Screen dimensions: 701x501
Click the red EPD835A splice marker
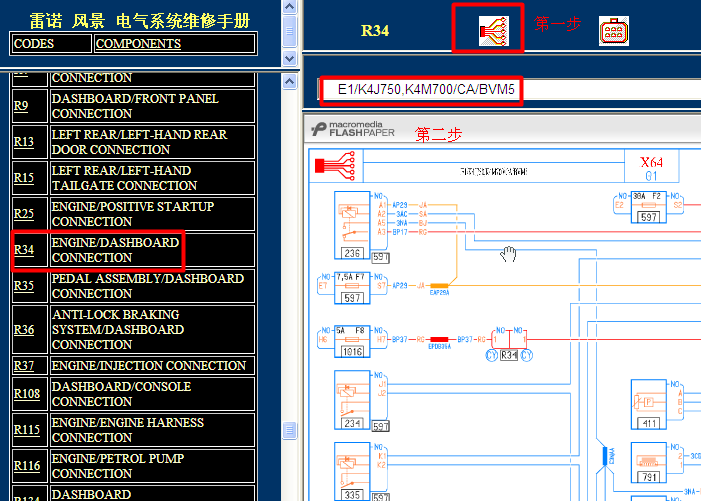point(439,340)
